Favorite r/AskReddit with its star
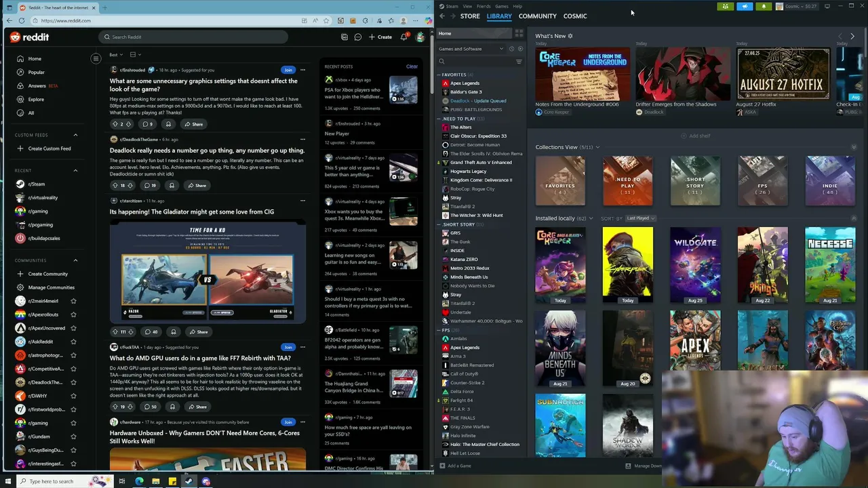This screenshot has width=868, height=488. (73, 342)
